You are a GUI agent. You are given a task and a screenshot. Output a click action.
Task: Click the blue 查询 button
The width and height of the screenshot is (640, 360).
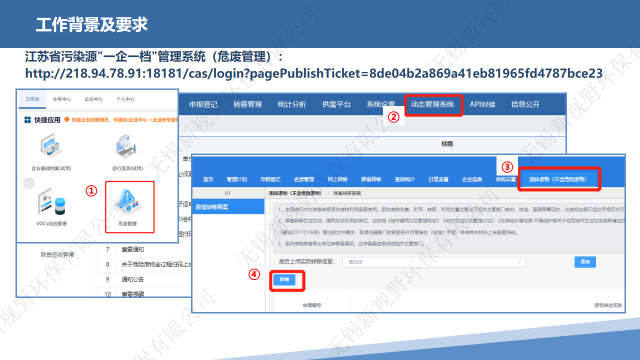click(x=585, y=262)
